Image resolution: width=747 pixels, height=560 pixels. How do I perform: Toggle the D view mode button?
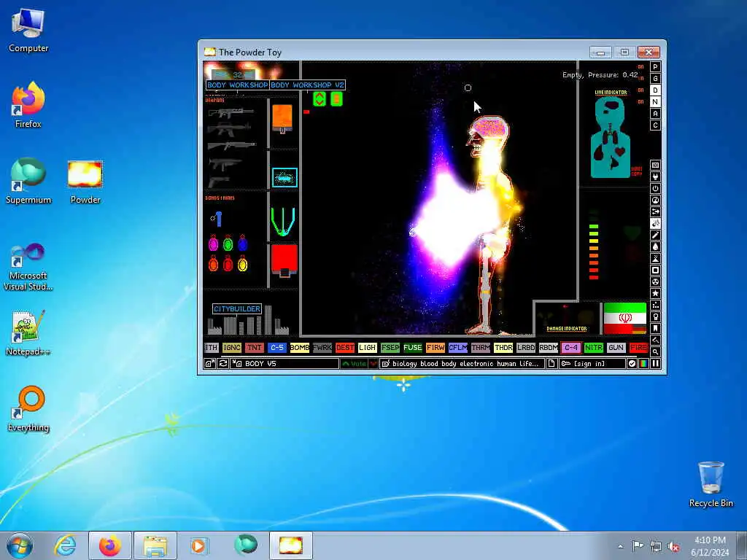click(x=655, y=90)
